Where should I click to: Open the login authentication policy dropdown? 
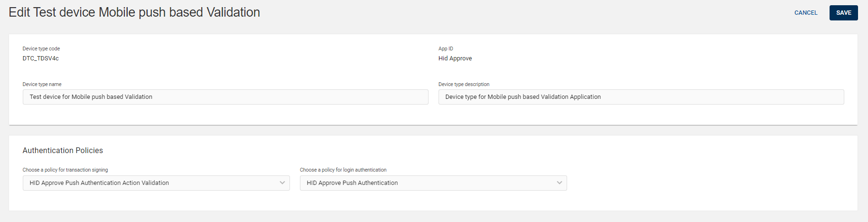[427, 183]
